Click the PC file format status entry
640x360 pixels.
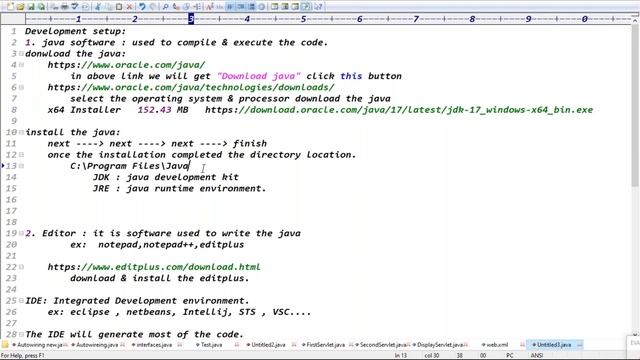[510, 356]
